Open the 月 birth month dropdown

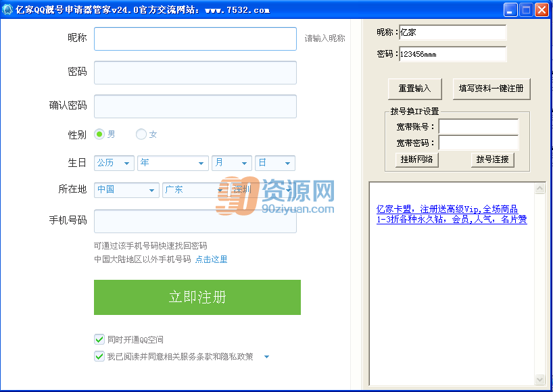232,163
